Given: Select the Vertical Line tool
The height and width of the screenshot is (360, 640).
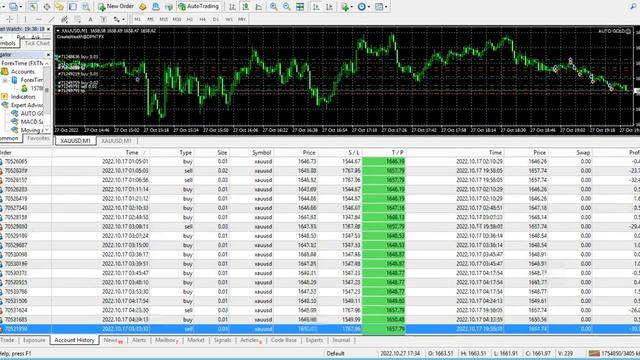Looking at the screenshot, I should point(25,19).
